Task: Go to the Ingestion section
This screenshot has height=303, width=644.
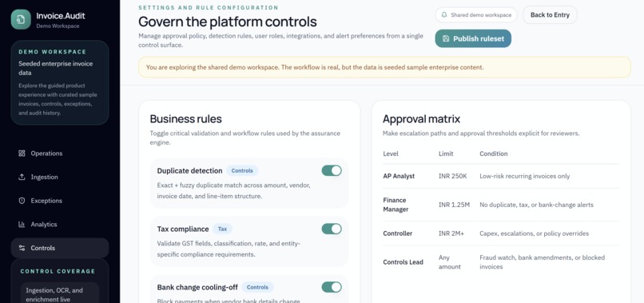Action: click(60, 177)
